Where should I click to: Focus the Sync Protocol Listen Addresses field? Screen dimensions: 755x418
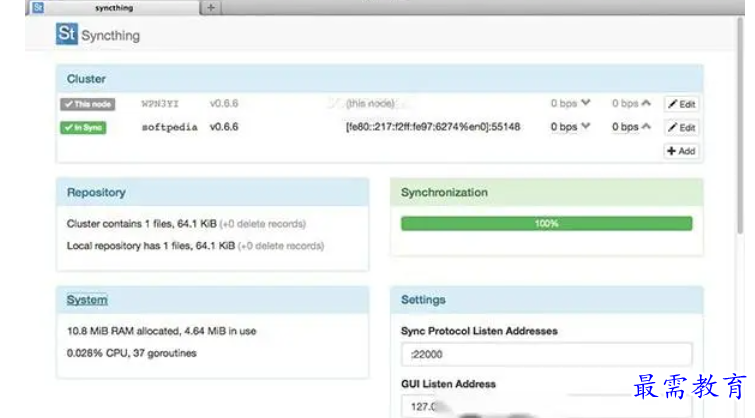click(547, 354)
